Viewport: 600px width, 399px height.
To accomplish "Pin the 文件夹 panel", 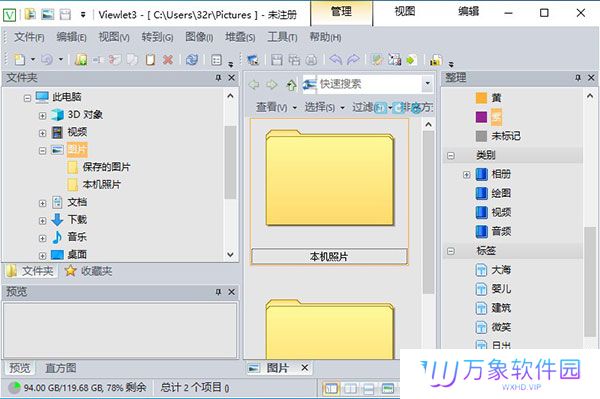I will point(218,78).
